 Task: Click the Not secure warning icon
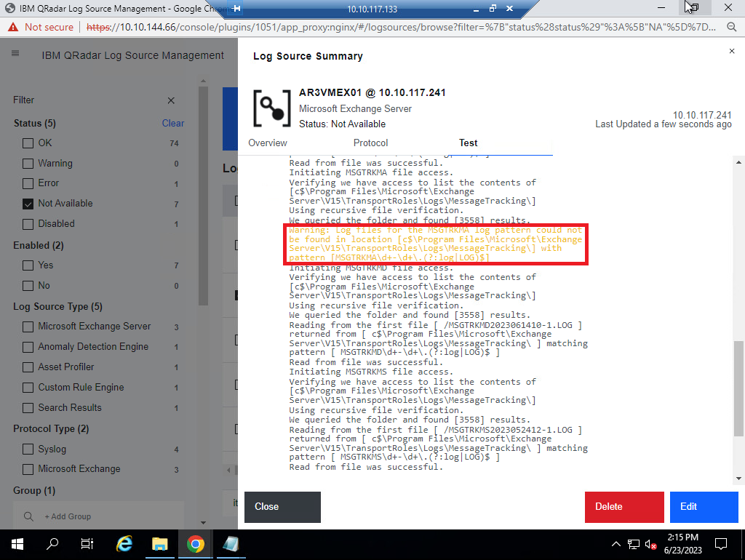(x=13, y=27)
